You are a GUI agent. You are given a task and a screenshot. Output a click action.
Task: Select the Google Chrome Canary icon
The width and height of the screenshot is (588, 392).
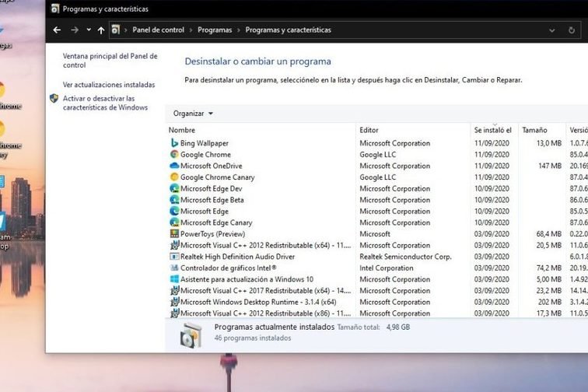174,177
